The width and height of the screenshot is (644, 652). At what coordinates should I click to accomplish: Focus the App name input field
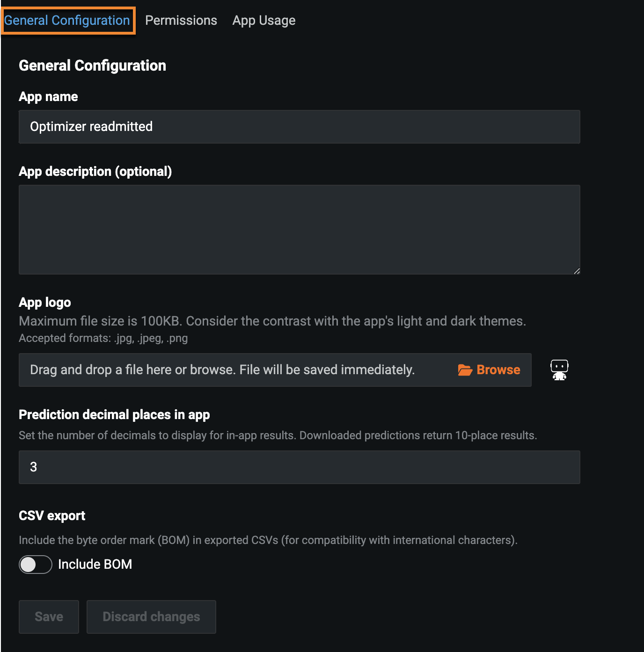click(x=299, y=127)
